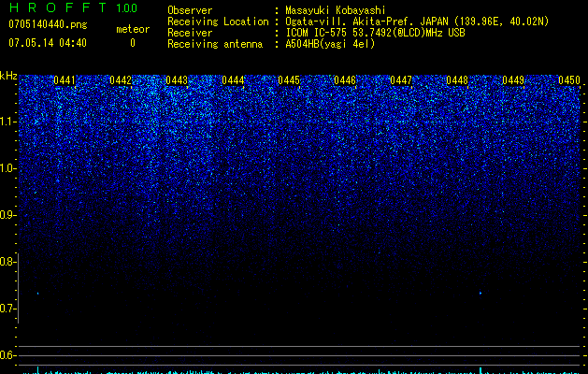The height and width of the screenshot is (374, 588).
Task: Click the kHz axis unit label
Action: coord(8,76)
